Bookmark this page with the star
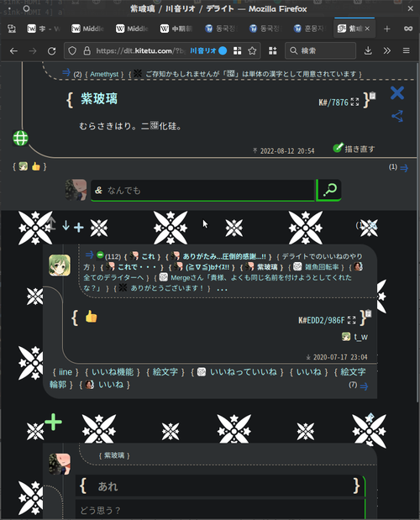Screen dimensions: 420x520 pyautogui.click(x=252, y=50)
